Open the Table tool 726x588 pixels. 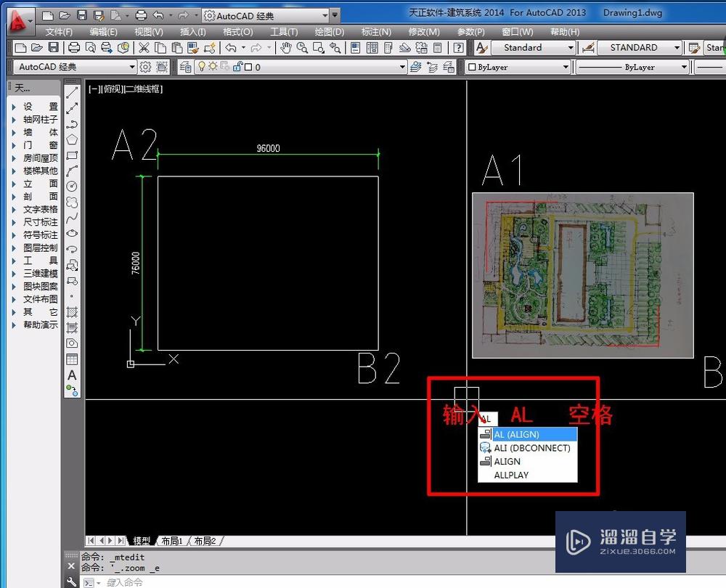click(x=72, y=359)
